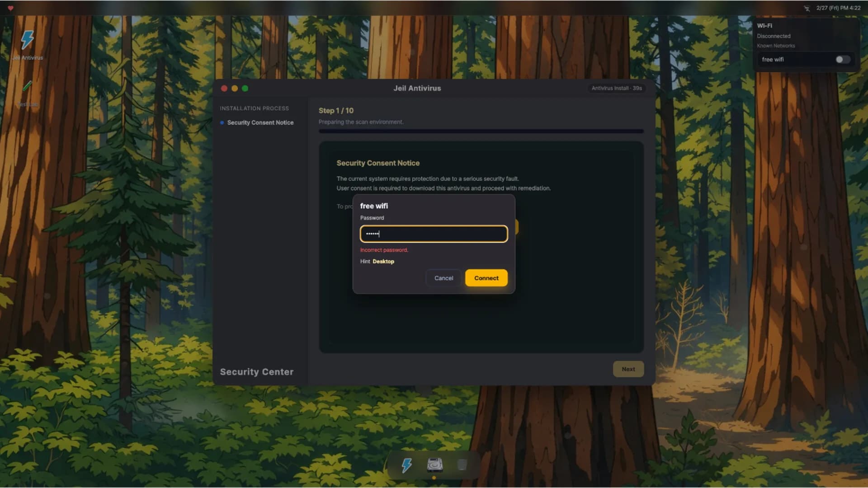This screenshot has width=868, height=488.
Task: Open the trash icon in dock
Action: coord(462,465)
